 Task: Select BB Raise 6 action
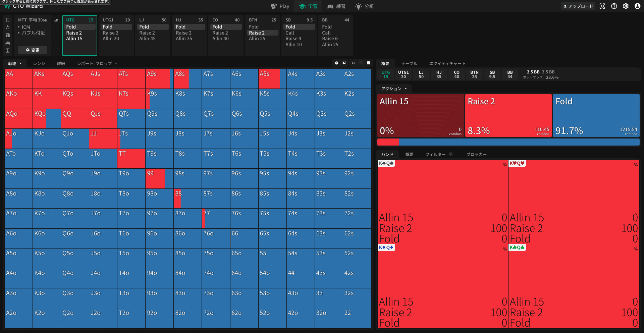point(336,39)
